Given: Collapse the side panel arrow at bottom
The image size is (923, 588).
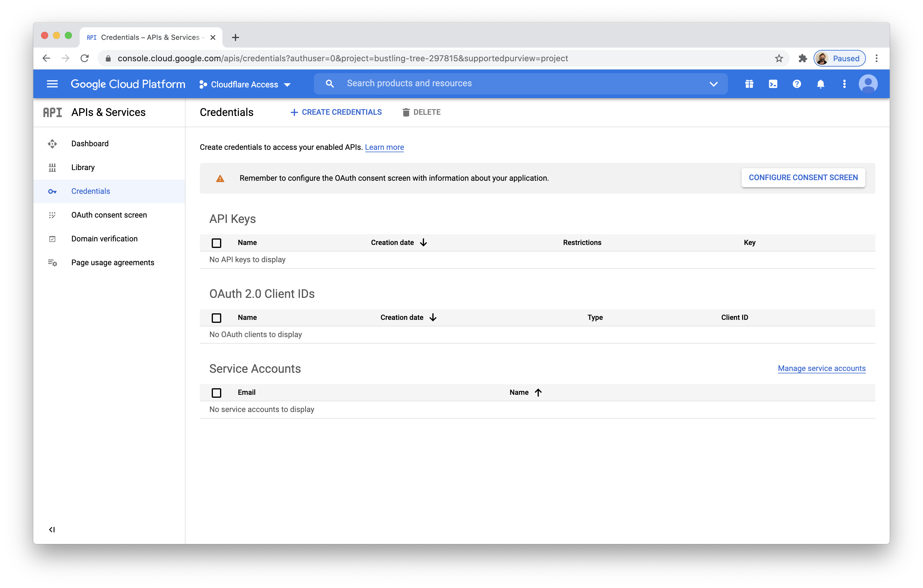Looking at the screenshot, I should tap(52, 529).
